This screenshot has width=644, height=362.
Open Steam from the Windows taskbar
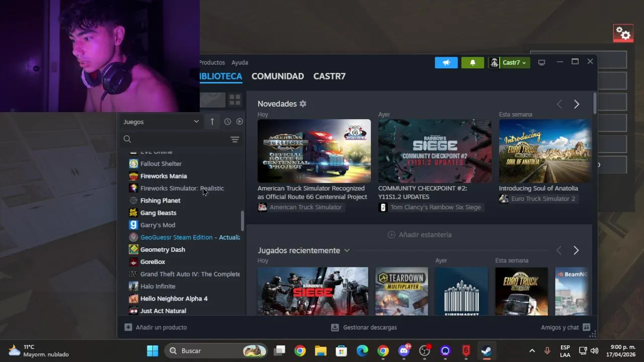486,350
